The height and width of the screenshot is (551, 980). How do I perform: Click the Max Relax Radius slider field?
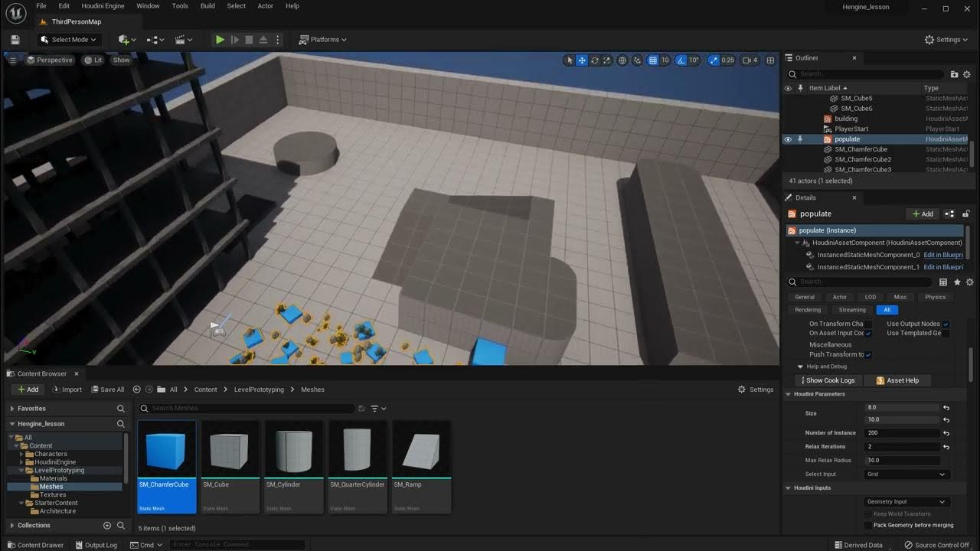tap(902, 461)
